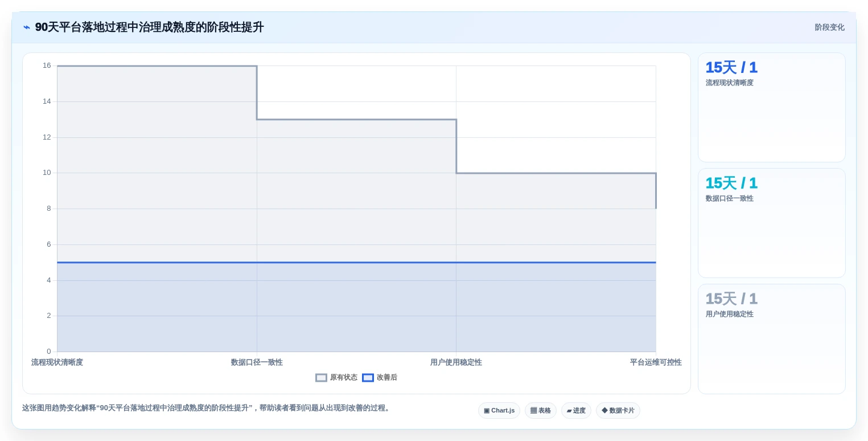Screen dimensions: 868x441
Task: Click the y-axis value 10
Action: point(47,173)
